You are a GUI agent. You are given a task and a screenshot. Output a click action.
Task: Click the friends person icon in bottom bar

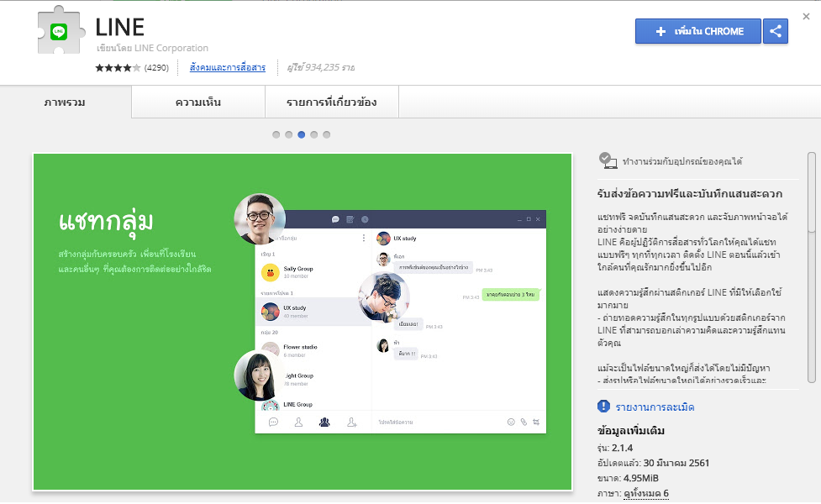click(x=298, y=422)
